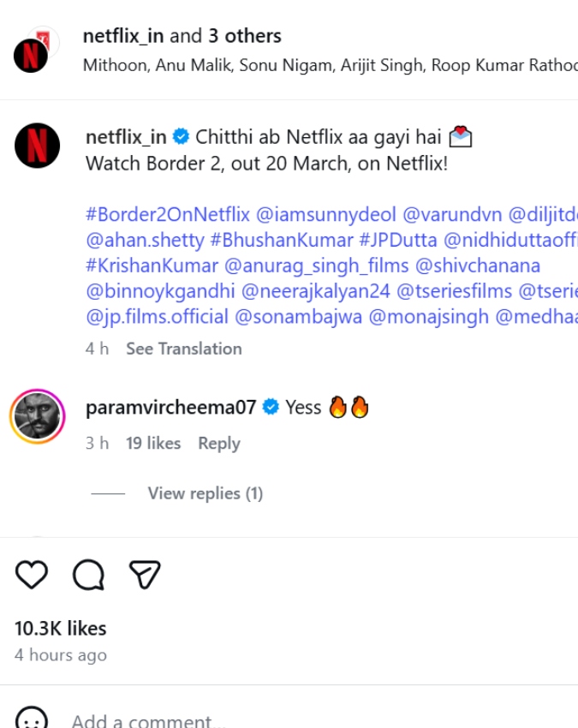Reply to paramvircheema07's comment
578x728 pixels.
(218, 444)
